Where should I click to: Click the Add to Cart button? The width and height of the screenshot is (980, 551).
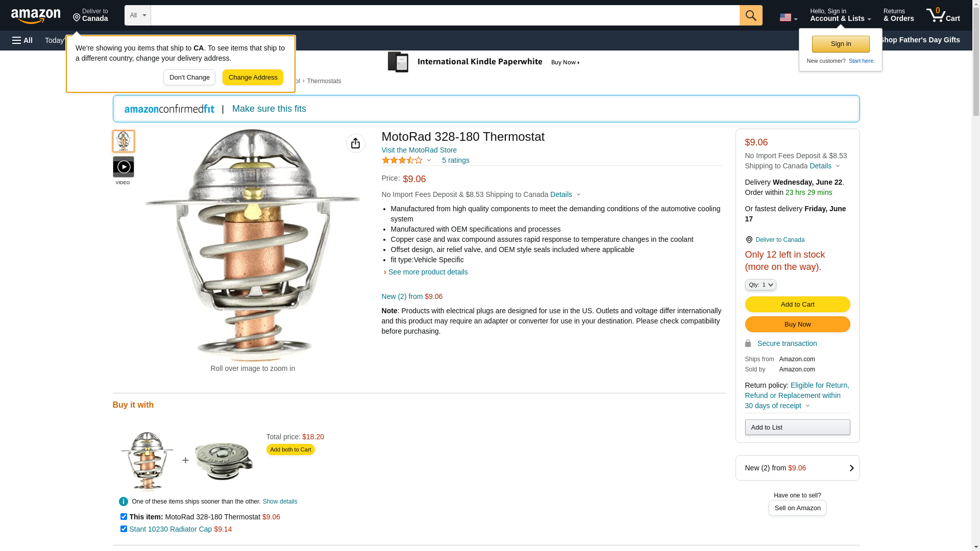797,304
